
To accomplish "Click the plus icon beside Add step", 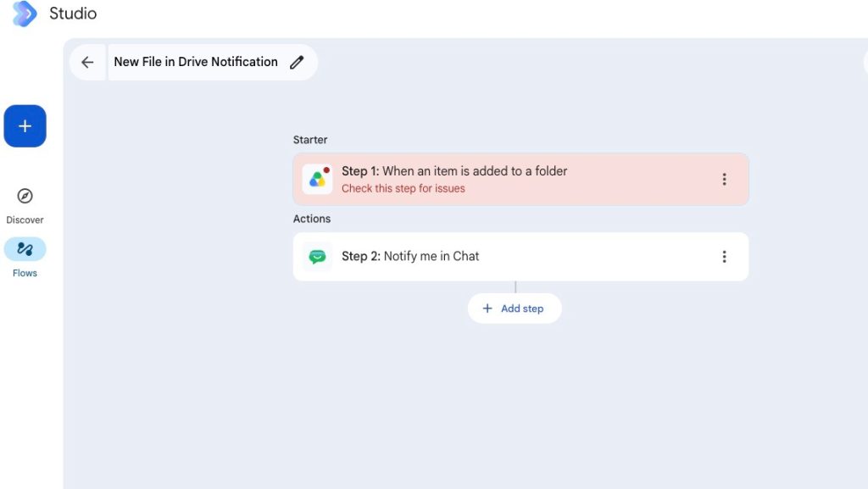I will coord(487,308).
